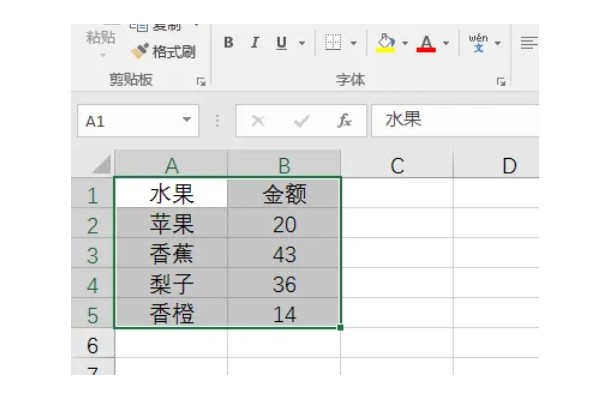Open phonetic guide dropdown arrow
Screen dimensions: 600x400
coord(497,43)
